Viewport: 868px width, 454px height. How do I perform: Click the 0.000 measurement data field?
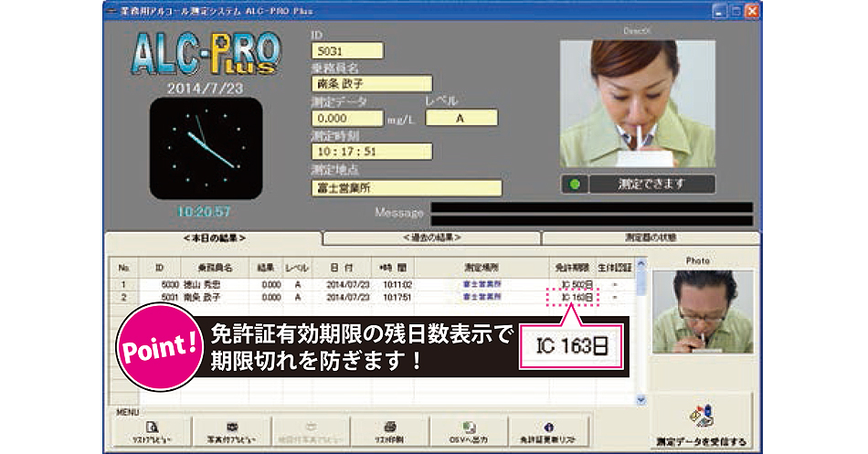coord(347,118)
